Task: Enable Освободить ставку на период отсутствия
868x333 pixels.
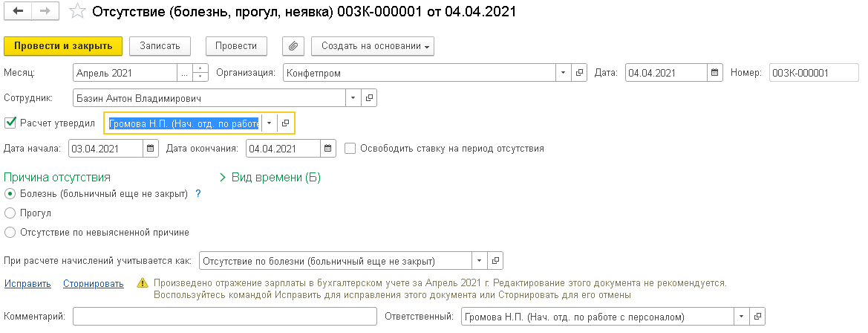Action: tap(350, 149)
